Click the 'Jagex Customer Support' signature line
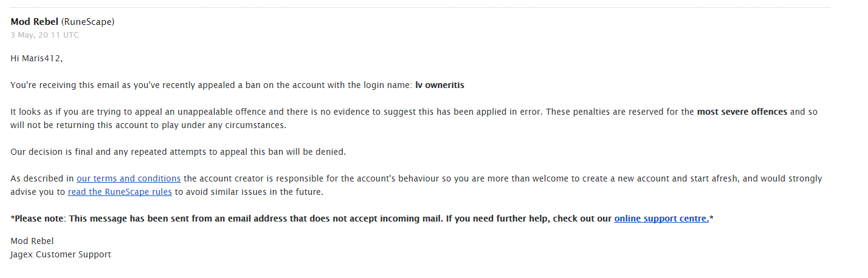 (x=60, y=254)
